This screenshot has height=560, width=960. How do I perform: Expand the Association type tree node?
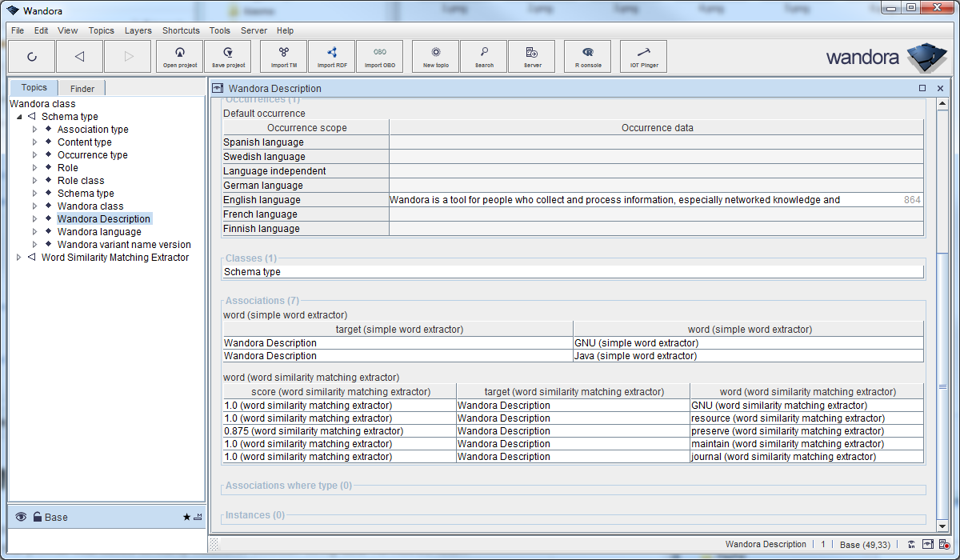pos(35,130)
